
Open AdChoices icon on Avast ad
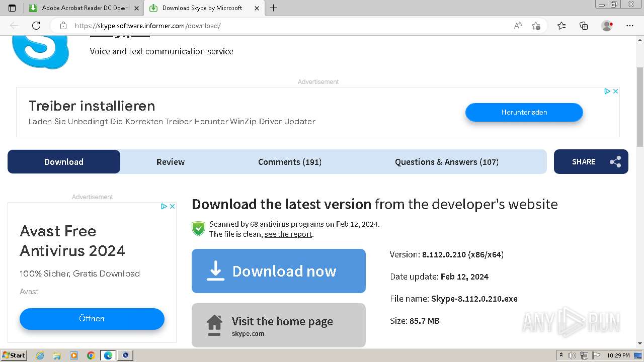tap(164, 206)
